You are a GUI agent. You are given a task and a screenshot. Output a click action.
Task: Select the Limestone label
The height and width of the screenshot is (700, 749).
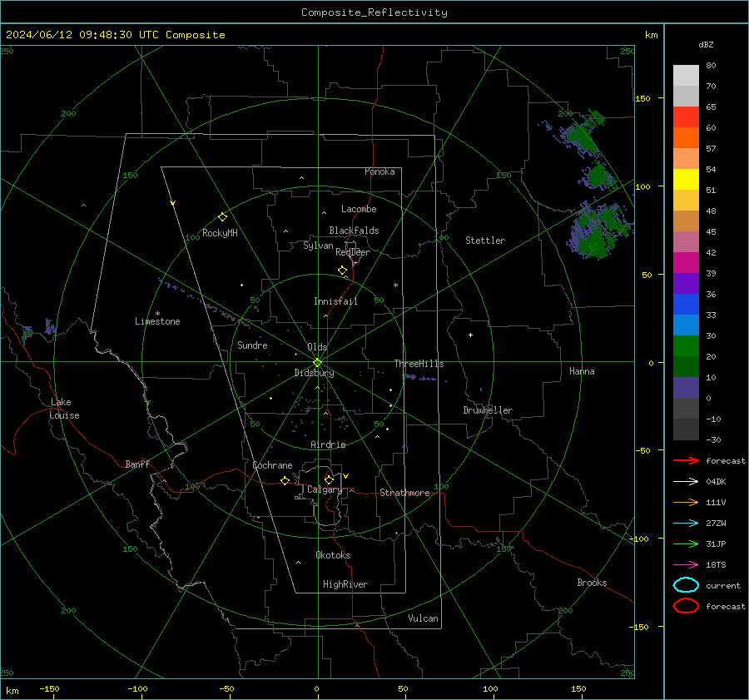pos(157,321)
